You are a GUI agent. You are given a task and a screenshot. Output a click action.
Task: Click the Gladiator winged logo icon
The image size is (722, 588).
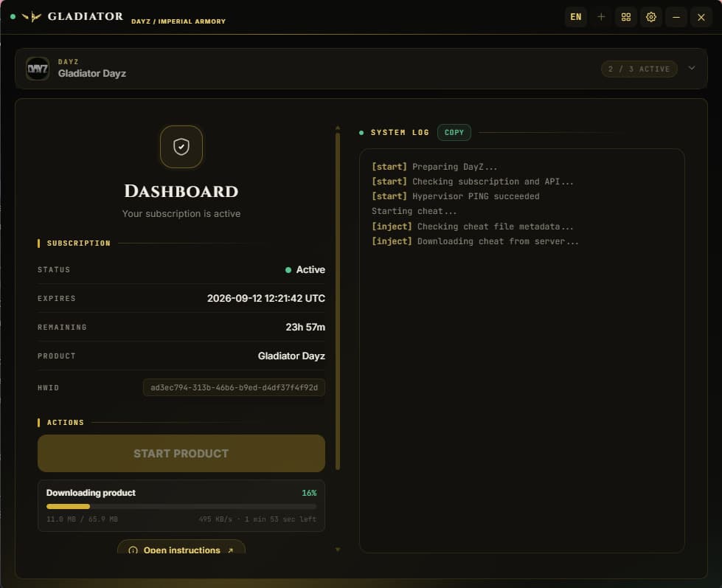(32, 17)
